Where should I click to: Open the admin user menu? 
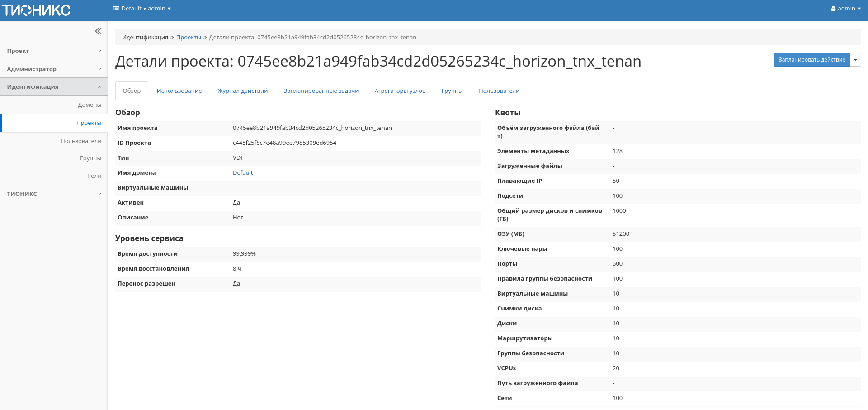click(x=845, y=9)
